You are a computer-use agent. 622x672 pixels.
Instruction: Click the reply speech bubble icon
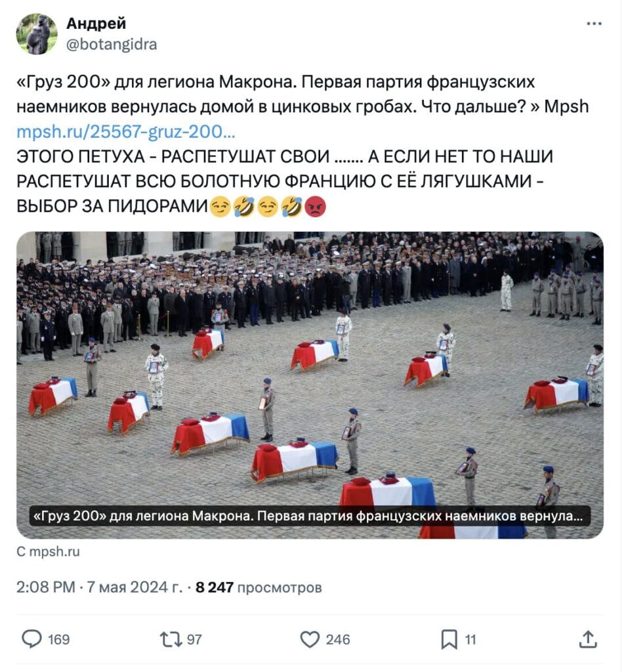point(31,639)
